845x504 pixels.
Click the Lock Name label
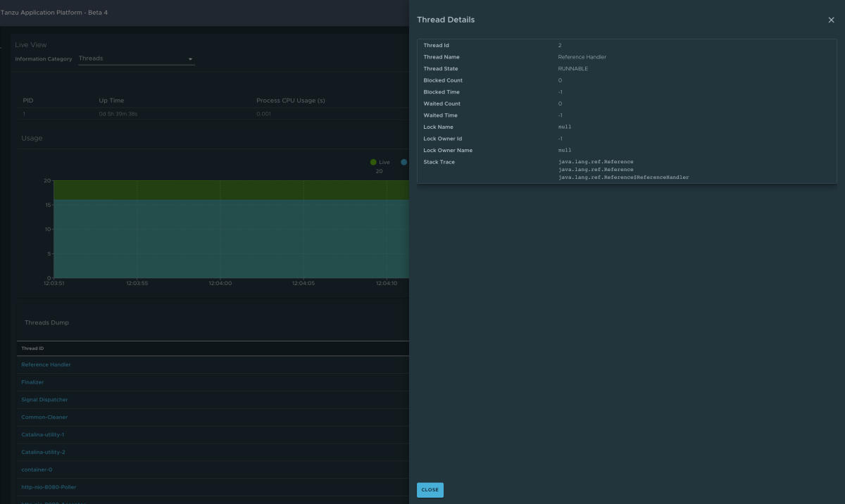coord(439,127)
